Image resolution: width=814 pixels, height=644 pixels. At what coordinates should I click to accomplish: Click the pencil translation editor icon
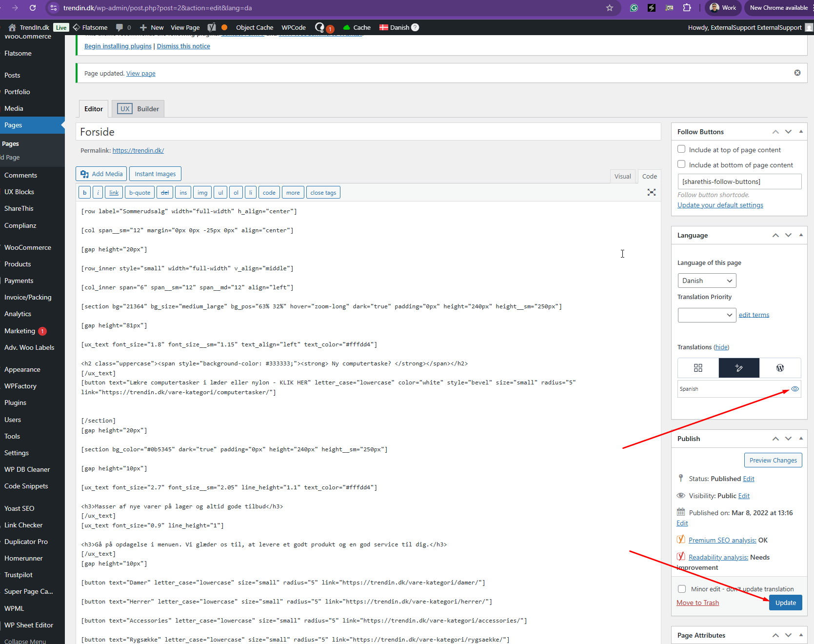point(738,368)
